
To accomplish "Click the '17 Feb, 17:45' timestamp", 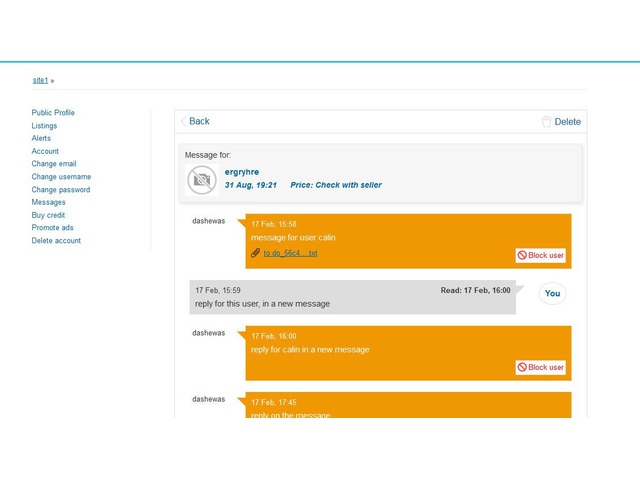I will (x=274, y=402).
